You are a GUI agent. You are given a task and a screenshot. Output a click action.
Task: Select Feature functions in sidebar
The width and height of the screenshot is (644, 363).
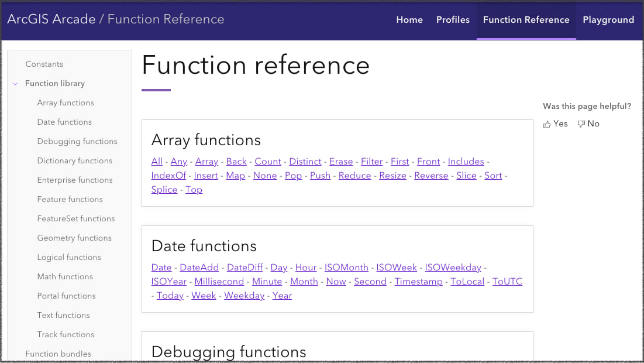click(70, 200)
